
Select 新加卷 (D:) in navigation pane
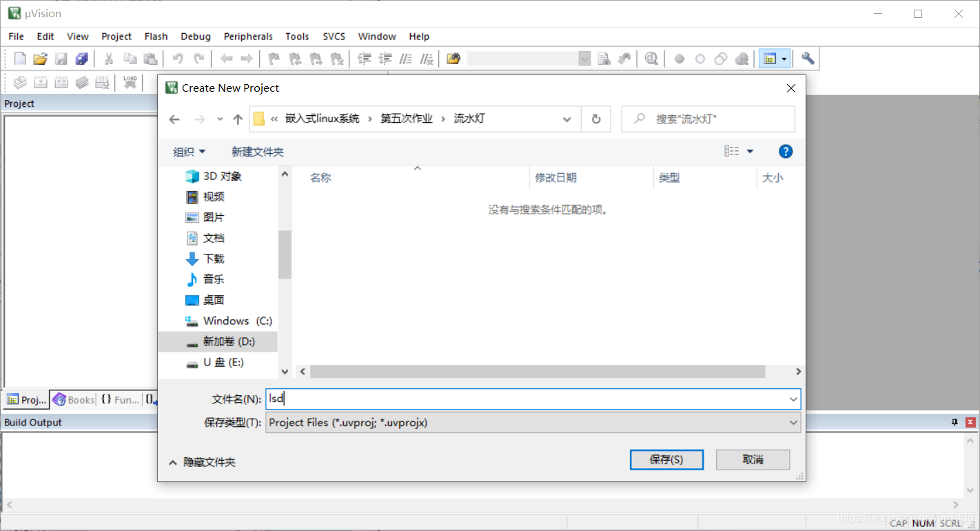(218, 341)
